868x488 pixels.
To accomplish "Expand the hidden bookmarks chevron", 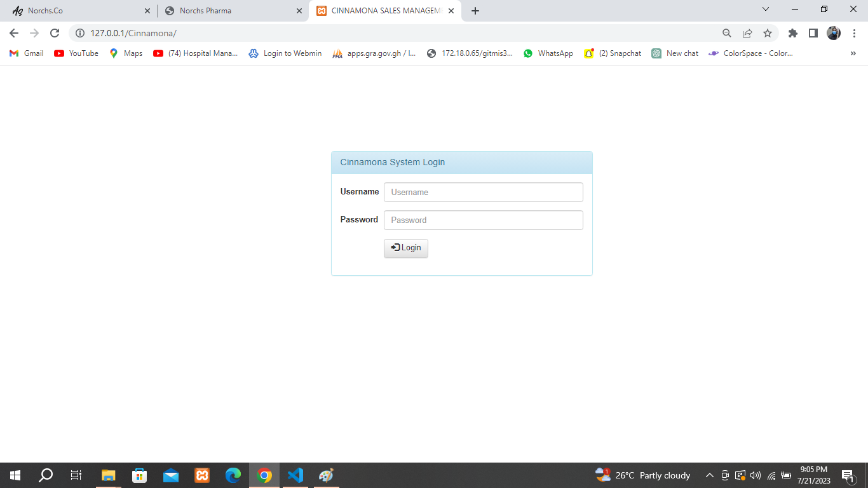I will (853, 53).
